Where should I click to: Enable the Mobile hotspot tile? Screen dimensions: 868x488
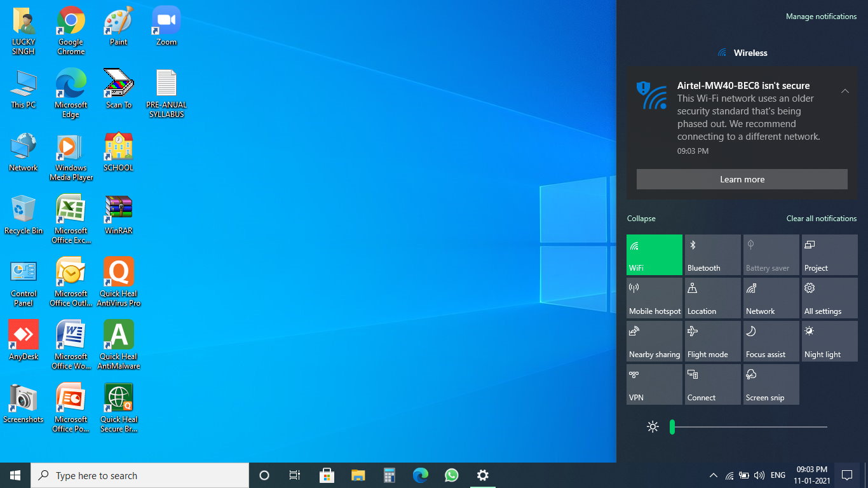pyautogui.click(x=654, y=298)
